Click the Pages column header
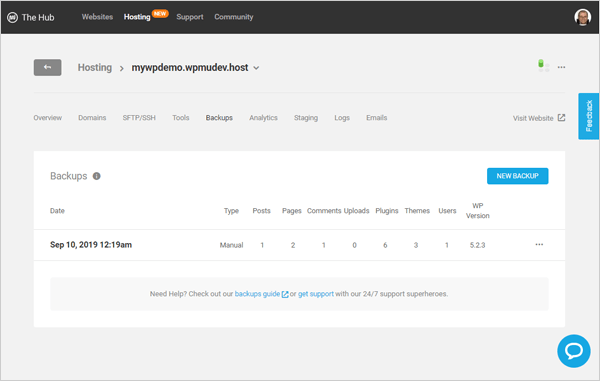 (292, 211)
